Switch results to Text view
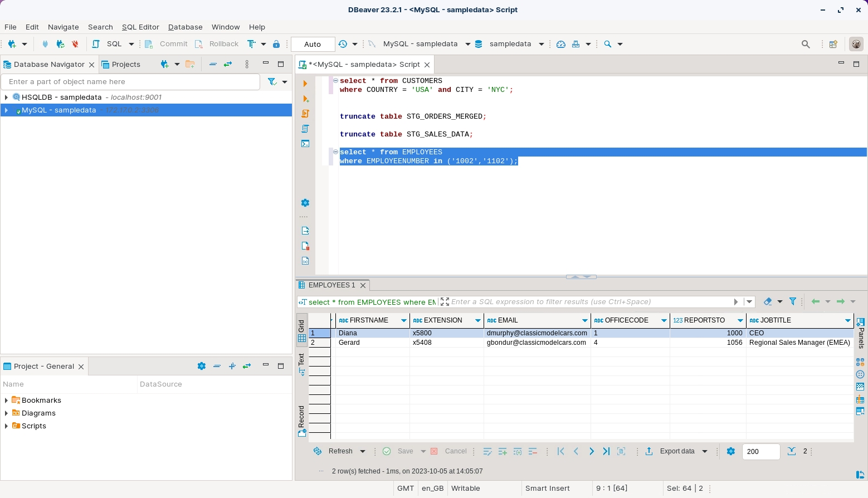The height and width of the screenshot is (498, 868). click(x=301, y=363)
